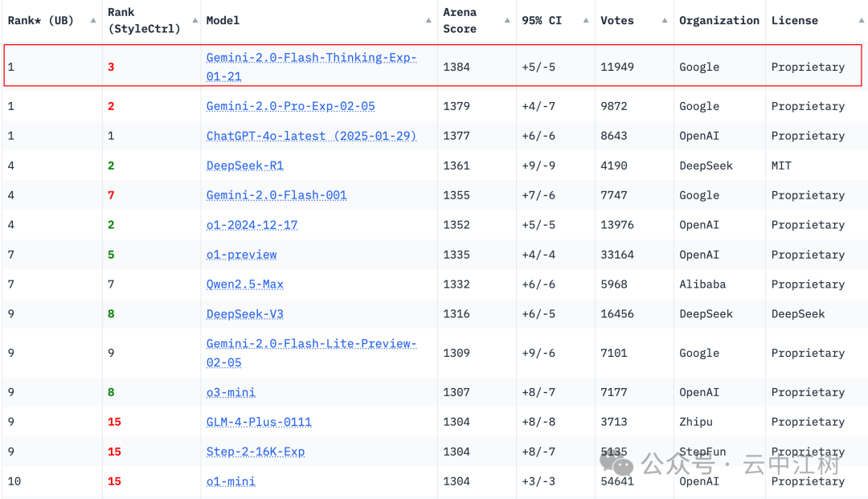Open the DeepSeek-V3 link
868x499 pixels.
click(x=244, y=314)
